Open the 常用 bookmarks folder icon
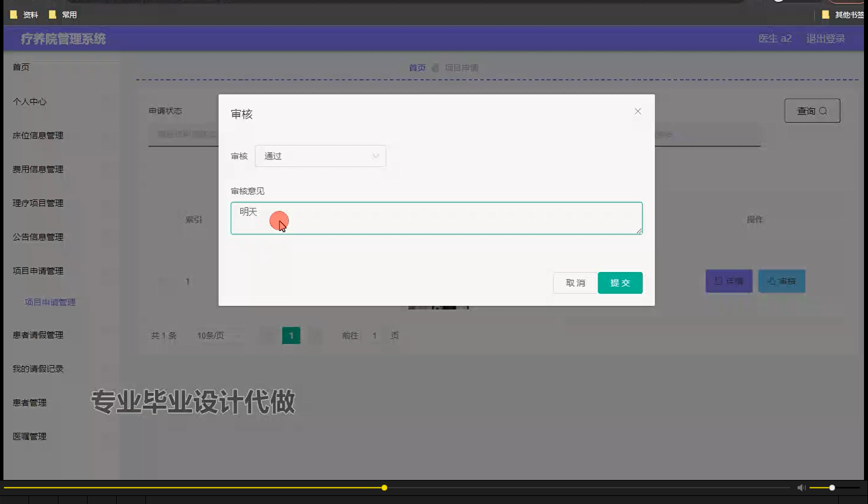The height and width of the screenshot is (504, 868). pyautogui.click(x=53, y=14)
